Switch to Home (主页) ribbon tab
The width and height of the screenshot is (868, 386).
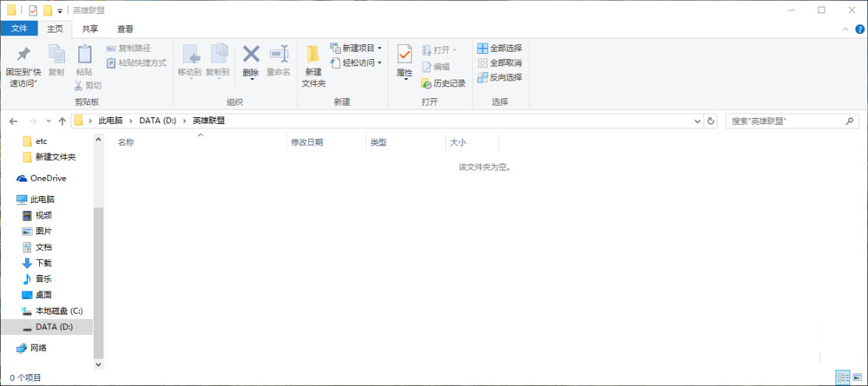tap(56, 29)
